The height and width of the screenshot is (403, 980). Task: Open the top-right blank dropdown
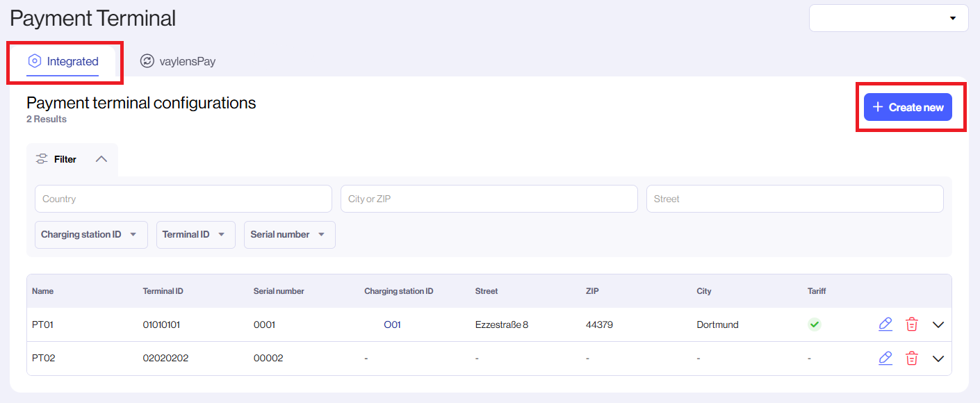pyautogui.click(x=889, y=18)
